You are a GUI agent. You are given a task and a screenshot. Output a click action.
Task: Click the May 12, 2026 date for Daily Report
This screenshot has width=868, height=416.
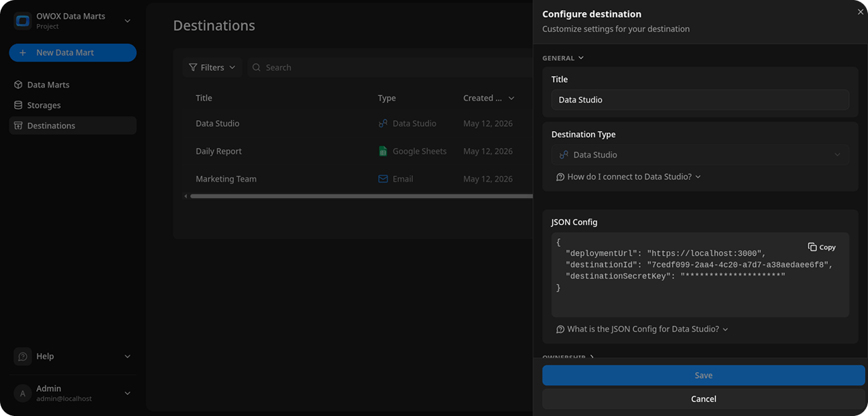point(488,151)
